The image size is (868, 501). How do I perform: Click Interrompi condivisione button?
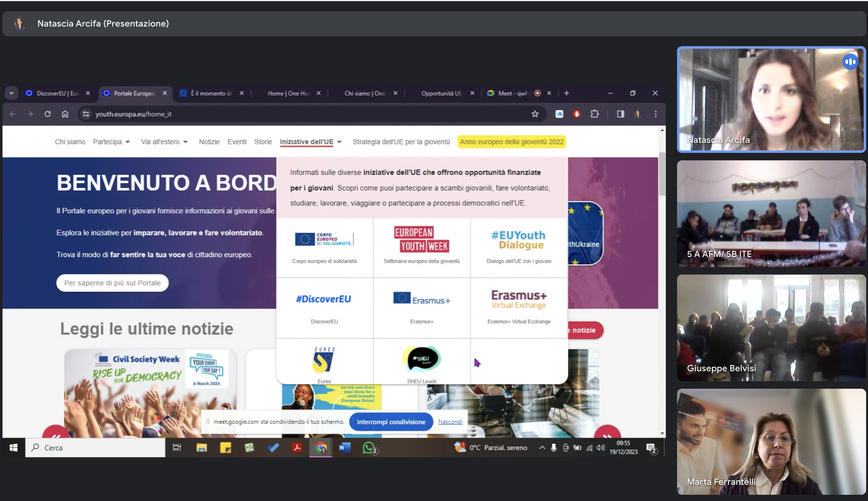(391, 422)
